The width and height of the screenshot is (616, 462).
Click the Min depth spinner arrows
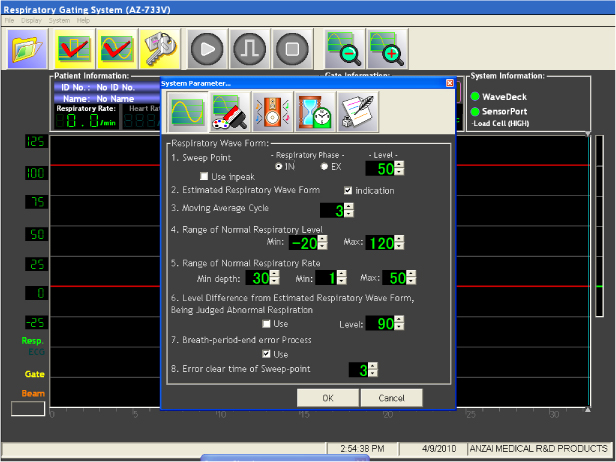pyautogui.click(x=276, y=277)
